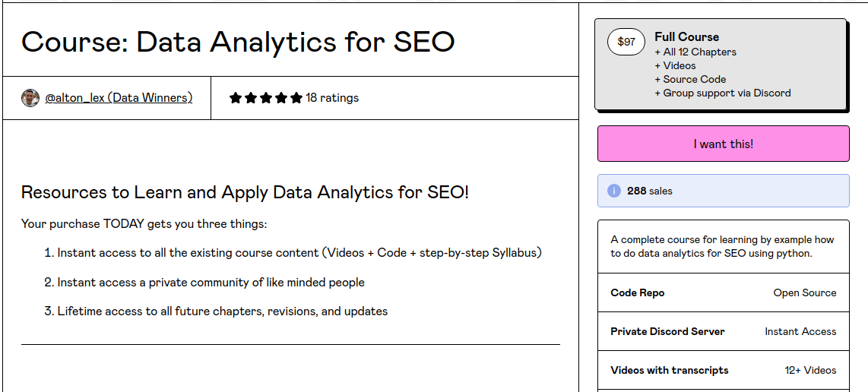The width and height of the screenshot is (868, 392).
Task: Click the Private Discord Server row
Action: pyautogui.click(x=723, y=331)
